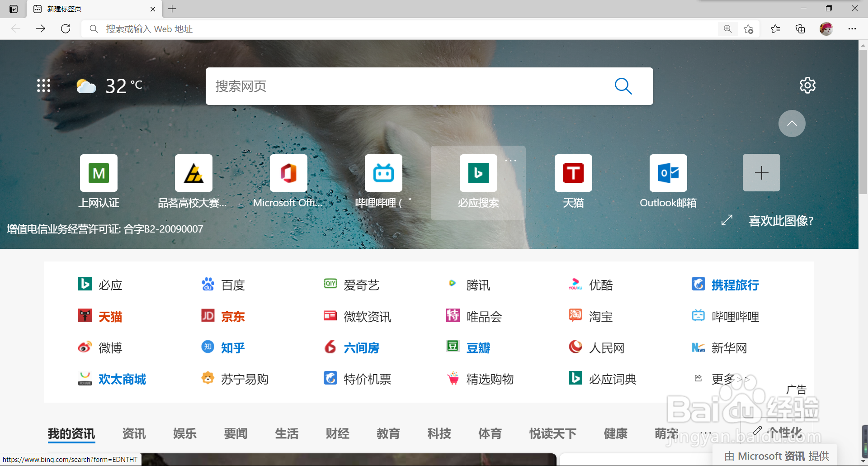Image resolution: width=868 pixels, height=466 pixels.
Task: Click the page vertical scrollbar thumb
Action: pyautogui.click(x=863, y=121)
